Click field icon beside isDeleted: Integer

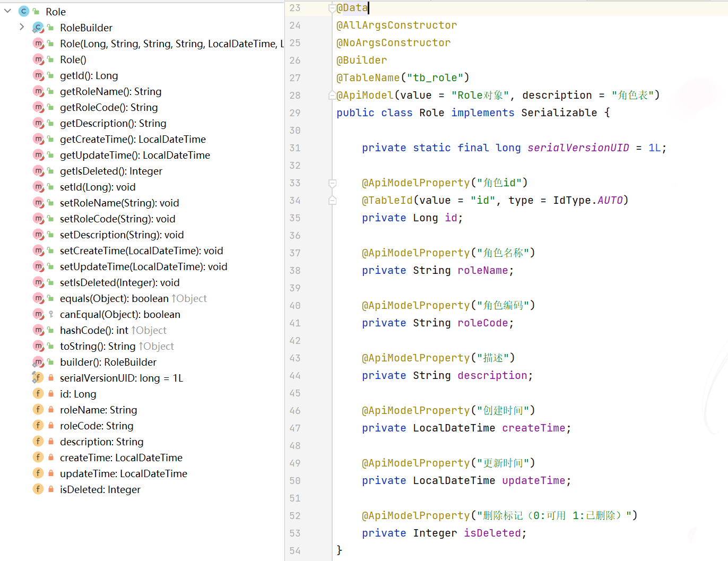(38, 489)
